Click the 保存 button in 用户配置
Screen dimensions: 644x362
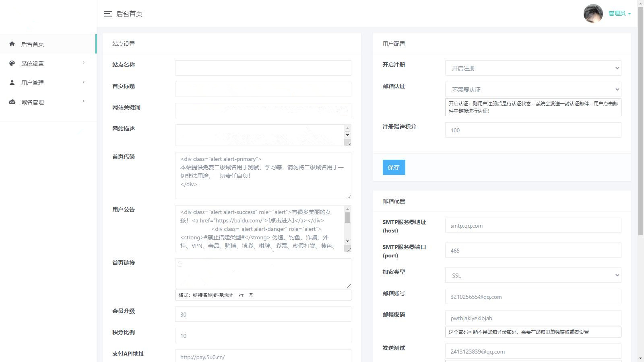coord(394,167)
